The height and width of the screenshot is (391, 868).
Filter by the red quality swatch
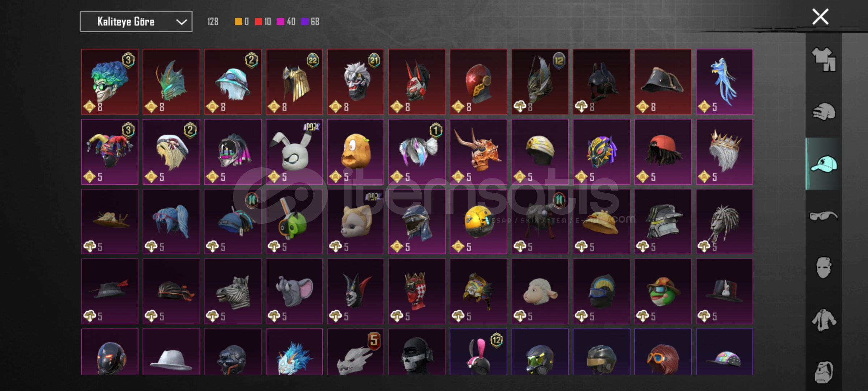pyautogui.click(x=258, y=22)
